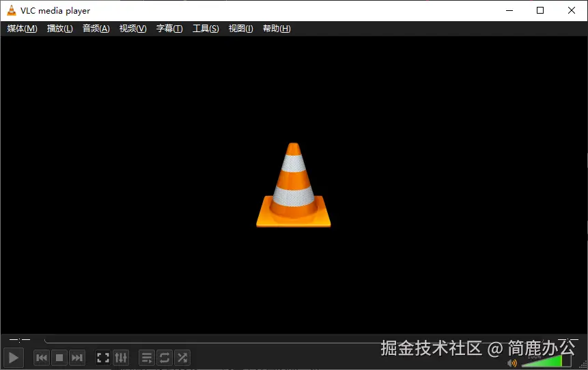The width and height of the screenshot is (588, 370).
Task: Show the playlist view
Action: click(147, 358)
